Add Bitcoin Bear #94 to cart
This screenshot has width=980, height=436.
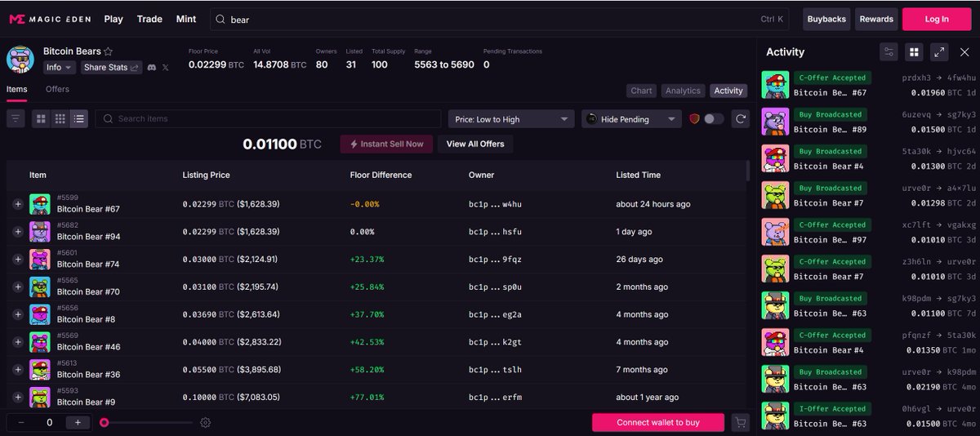pos(18,232)
